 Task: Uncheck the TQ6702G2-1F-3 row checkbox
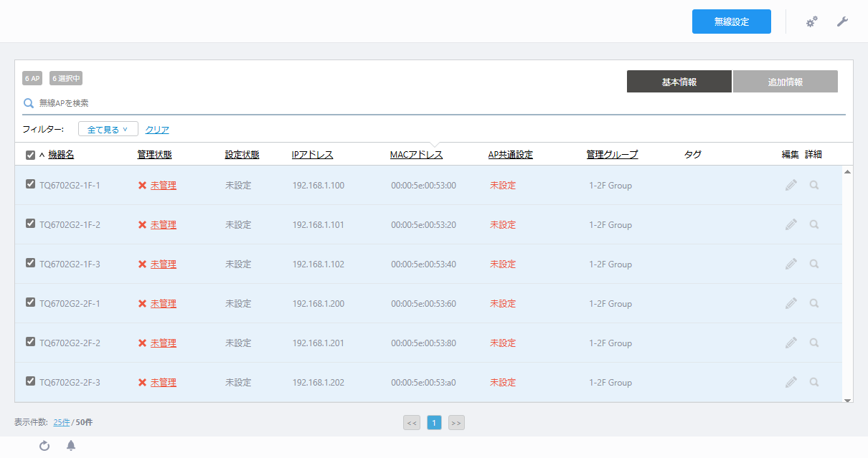coord(30,263)
